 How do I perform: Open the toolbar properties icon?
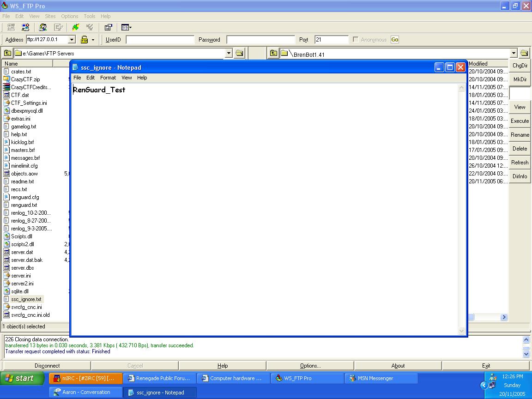(108, 27)
